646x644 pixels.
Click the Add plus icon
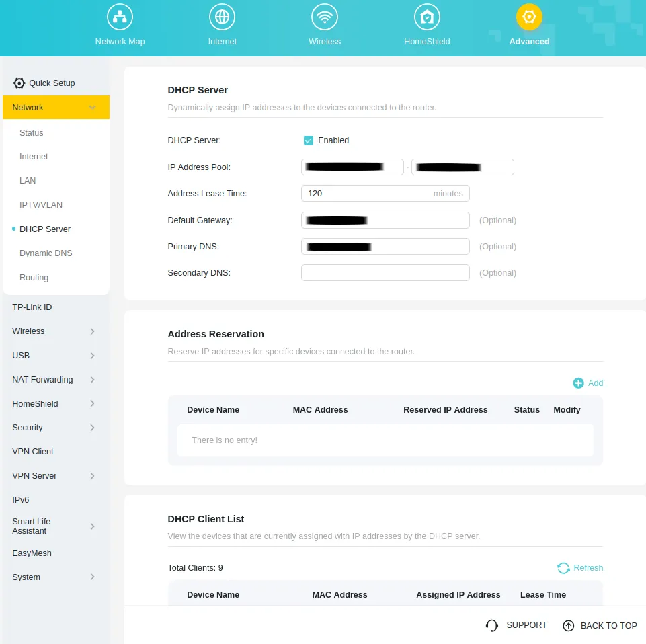point(578,383)
